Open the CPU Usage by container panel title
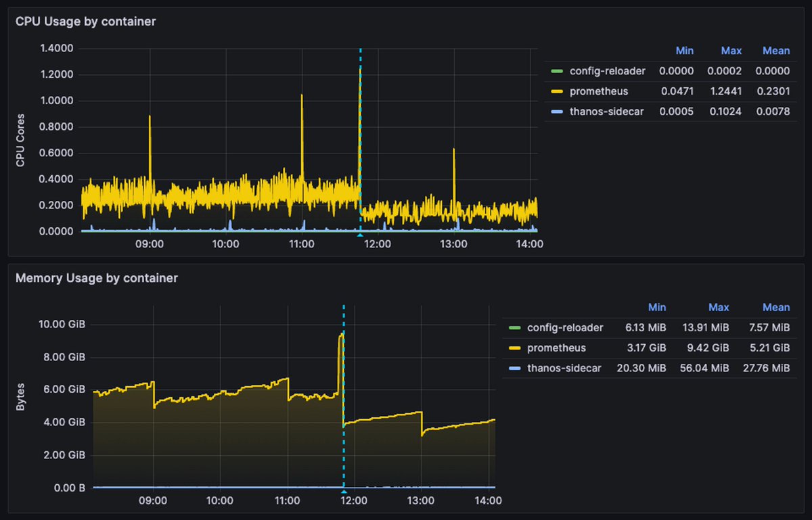The width and height of the screenshot is (812, 520). pos(86,22)
